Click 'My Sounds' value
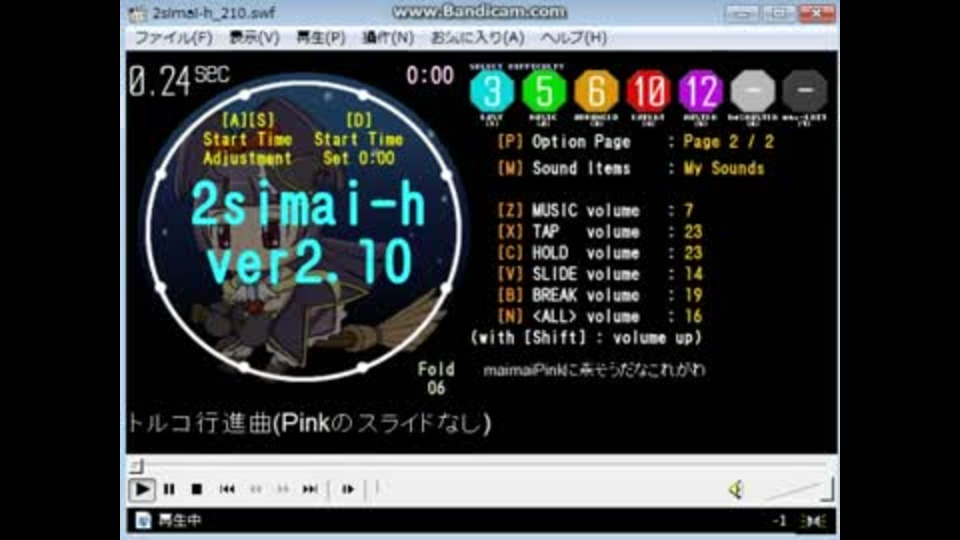The image size is (960, 540). pos(724,168)
